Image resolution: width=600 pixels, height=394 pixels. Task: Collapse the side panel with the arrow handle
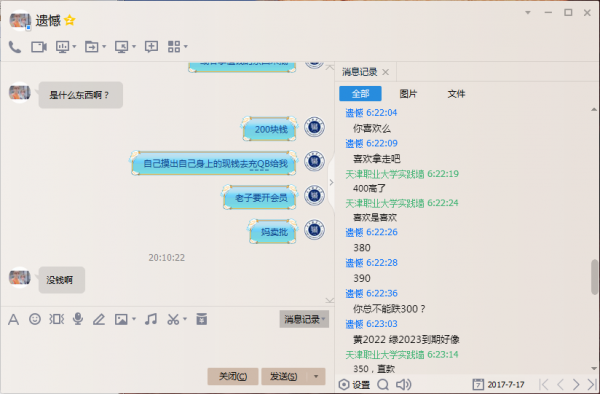click(331, 182)
